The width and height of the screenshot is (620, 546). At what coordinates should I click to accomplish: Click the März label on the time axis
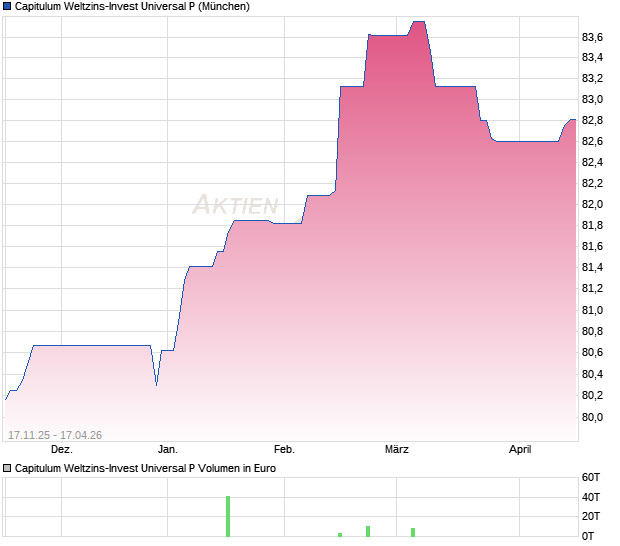(397, 449)
